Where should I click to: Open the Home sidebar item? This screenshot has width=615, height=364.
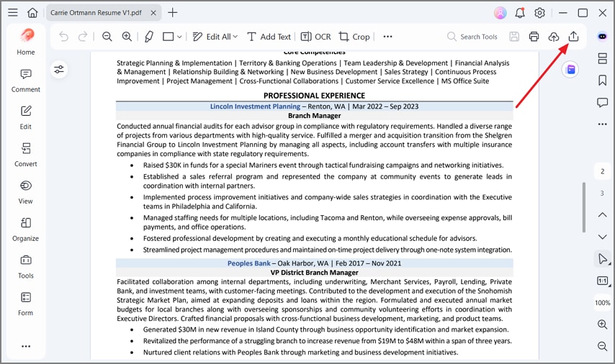(26, 42)
